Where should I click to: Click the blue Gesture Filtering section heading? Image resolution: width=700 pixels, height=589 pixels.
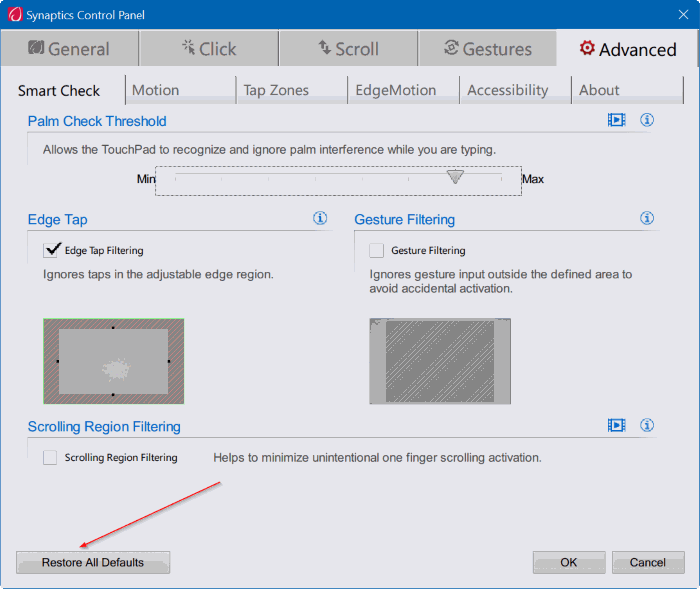[x=404, y=220]
